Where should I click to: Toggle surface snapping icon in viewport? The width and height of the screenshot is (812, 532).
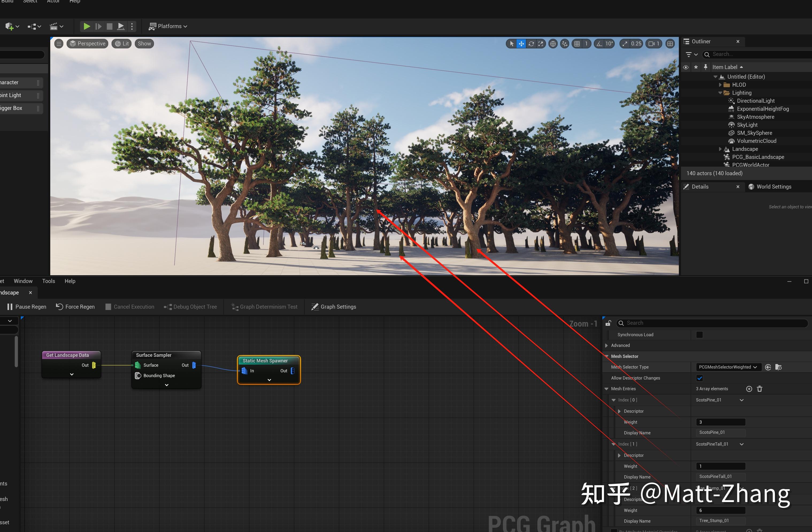[x=565, y=44]
